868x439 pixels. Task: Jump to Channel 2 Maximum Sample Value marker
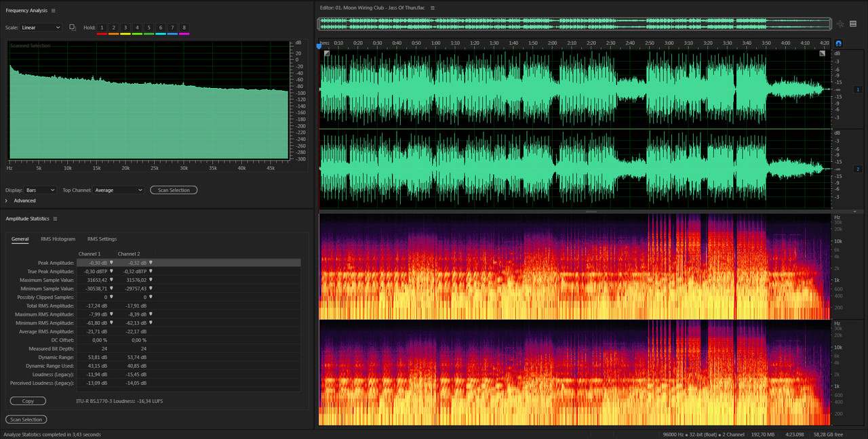coord(151,280)
